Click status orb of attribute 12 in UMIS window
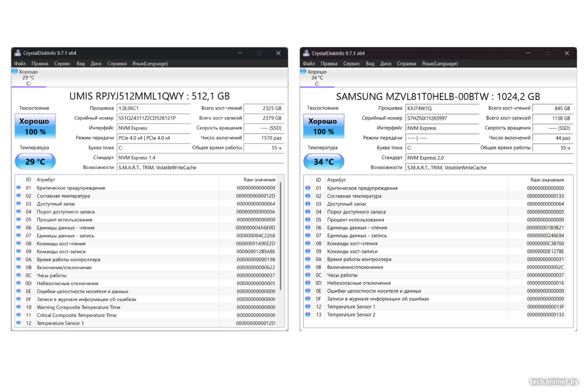Image resolution: width=588 pixels, height=392 pixels. (19, 323)
